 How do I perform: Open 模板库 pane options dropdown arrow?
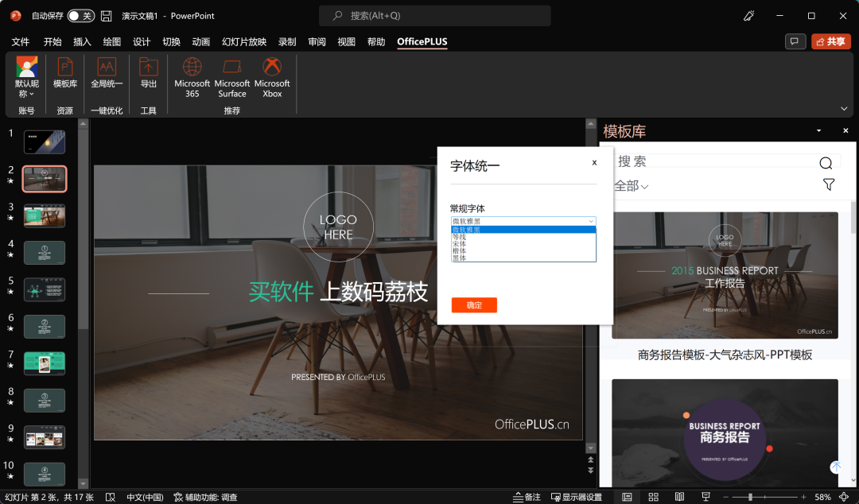tap(818, 131)
